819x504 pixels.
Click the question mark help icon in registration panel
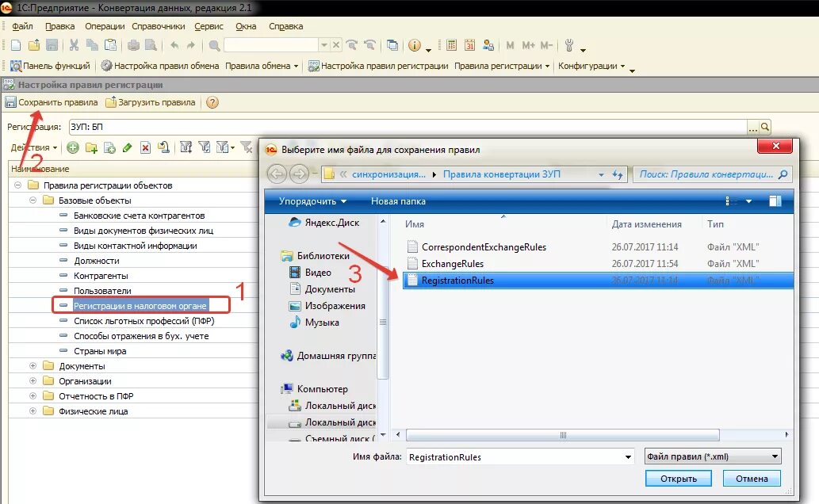coord(212,102)
